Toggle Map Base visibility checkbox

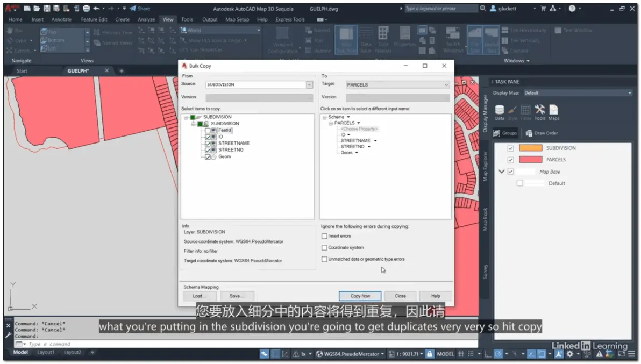point(510,172)
